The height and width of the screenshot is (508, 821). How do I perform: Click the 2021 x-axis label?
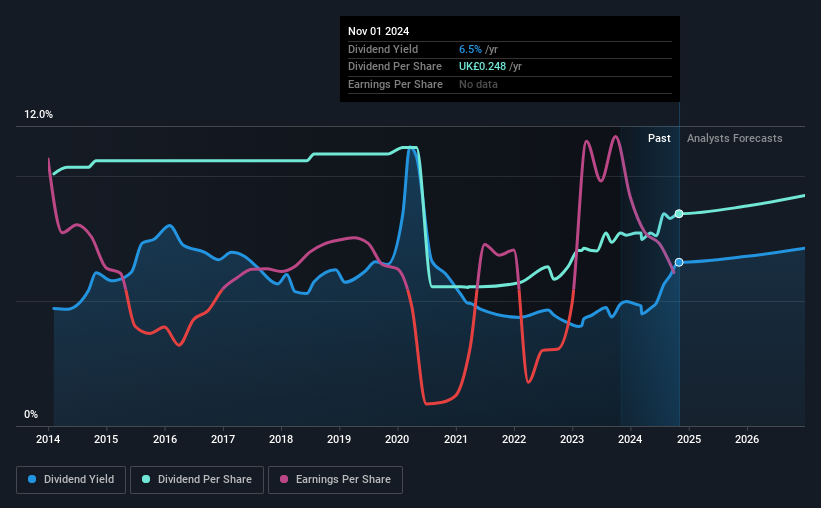456,439
